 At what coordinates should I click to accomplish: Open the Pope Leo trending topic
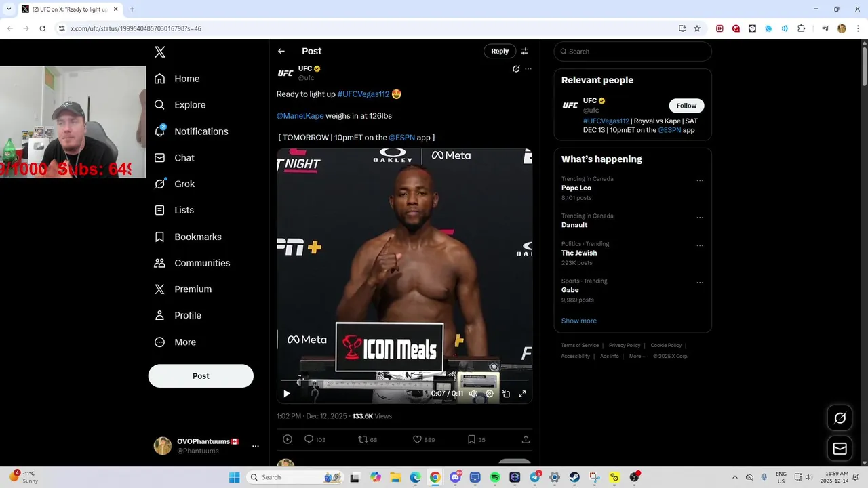[x=576, y=188]
